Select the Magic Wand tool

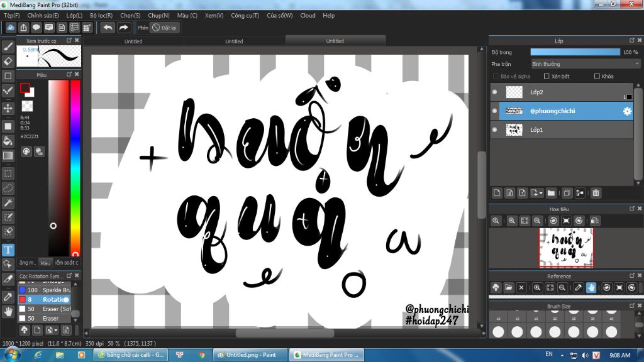pos(8,203)
